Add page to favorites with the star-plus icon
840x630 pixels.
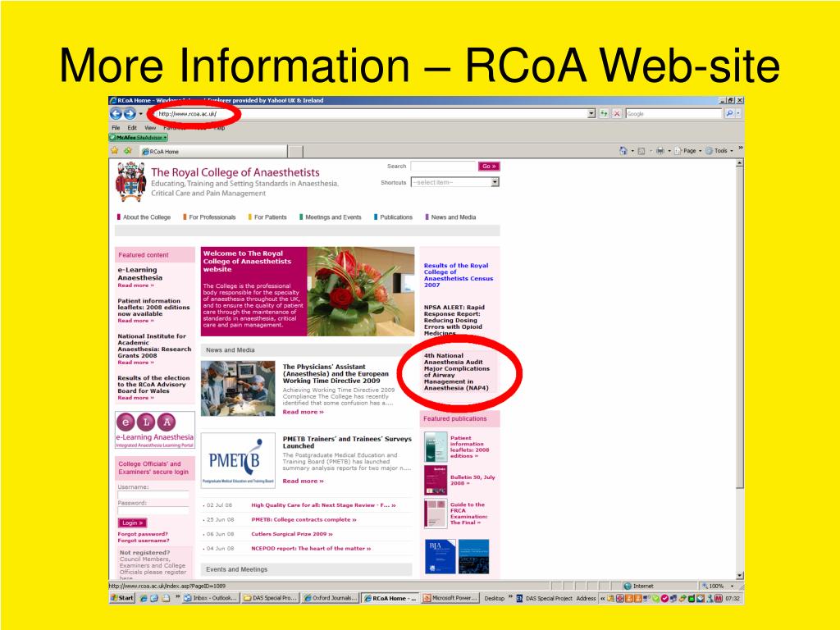point(127,151)
